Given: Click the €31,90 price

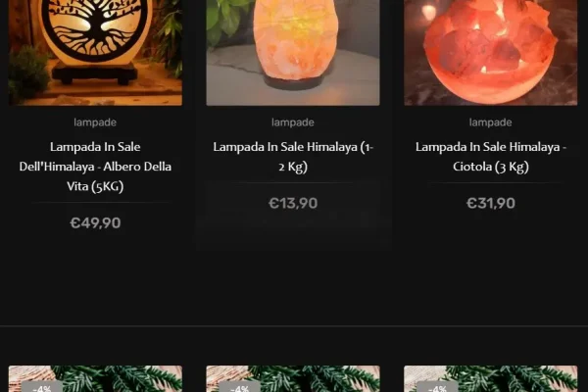Looking at the screenshot, I should 491,203.
